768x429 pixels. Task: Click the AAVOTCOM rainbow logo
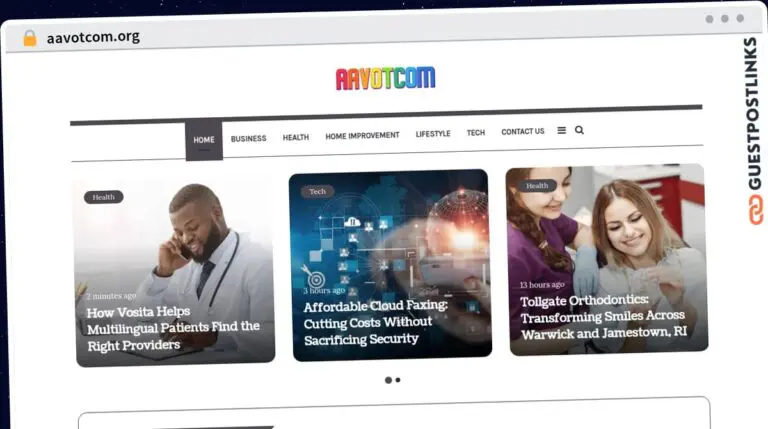(x=385, y=78)
